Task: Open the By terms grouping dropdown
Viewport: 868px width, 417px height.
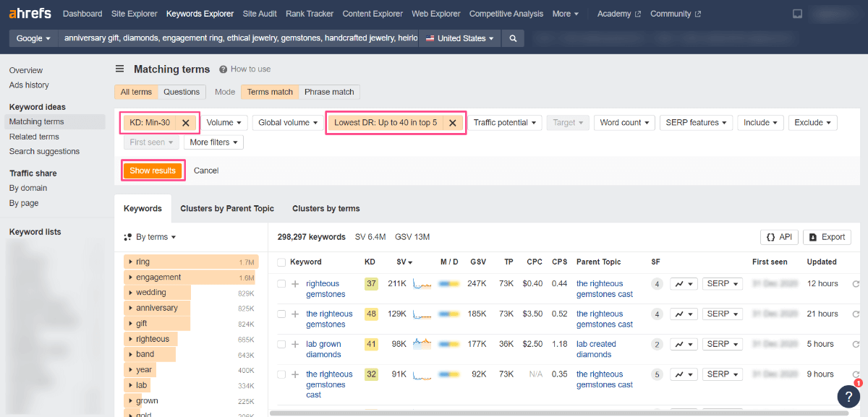Action: point(150,237)
